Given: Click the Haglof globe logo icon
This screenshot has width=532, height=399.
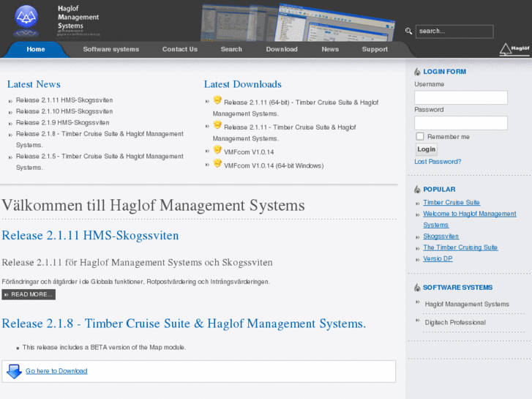Looking at the screenshot, I should 26,17.
